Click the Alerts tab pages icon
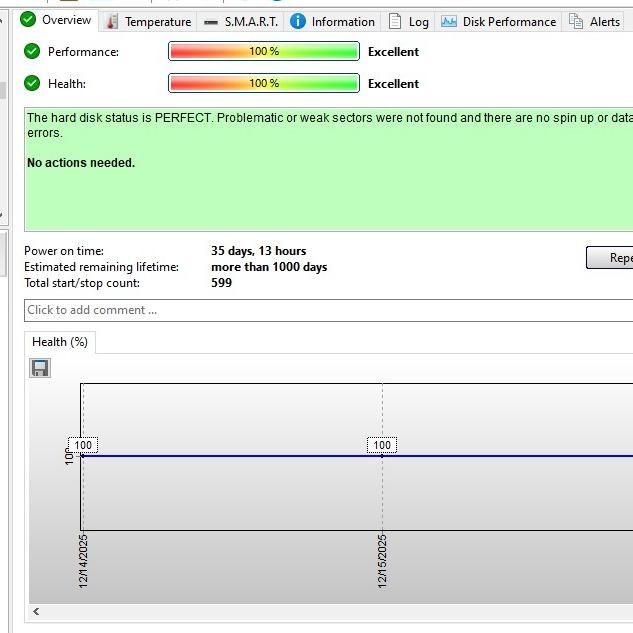 tap(576, 21)
